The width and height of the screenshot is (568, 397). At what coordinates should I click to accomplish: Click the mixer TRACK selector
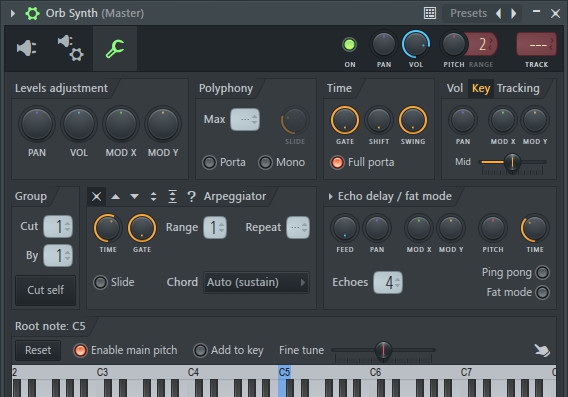click(536, 44)
